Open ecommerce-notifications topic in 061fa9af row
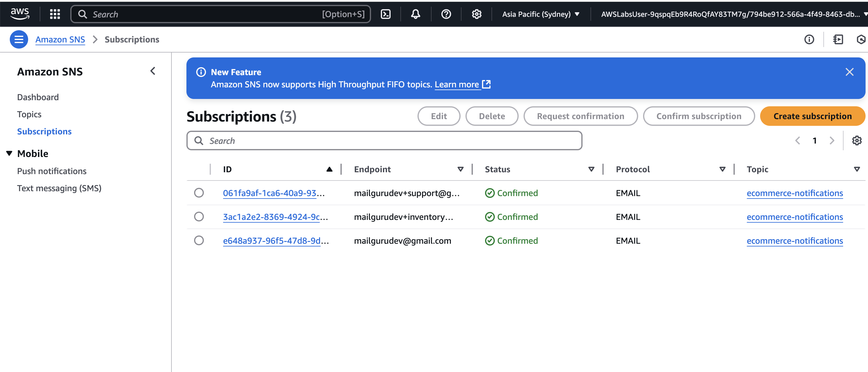This screenshot has height=372, width=868. click(795, 193)
